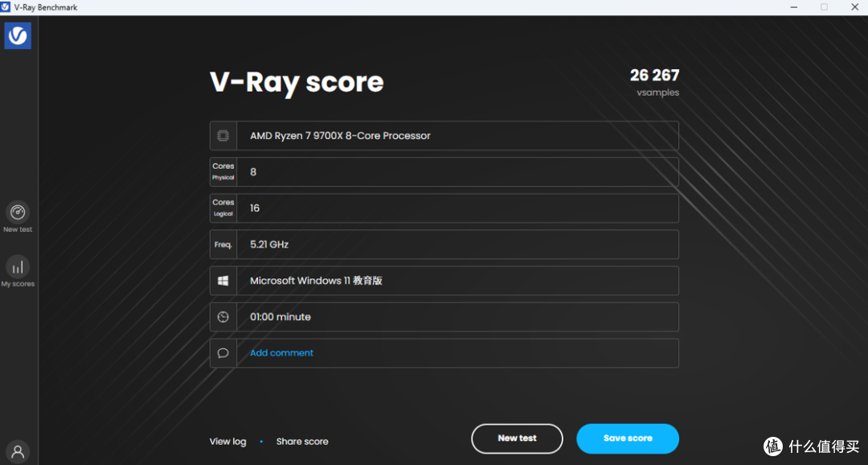Click the physical cores value 8
The image size is (868, 465).
pos(253,172)
